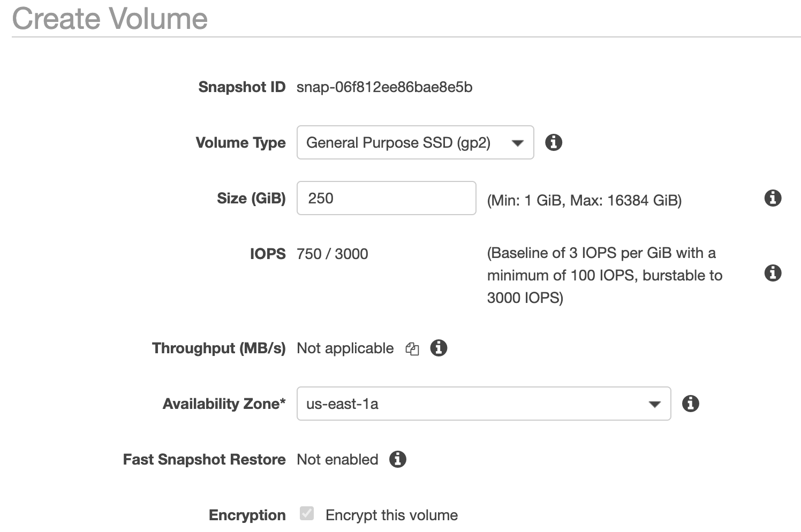
Task: Click the info icon beside Availability Zone
Action: coord(691,404)
